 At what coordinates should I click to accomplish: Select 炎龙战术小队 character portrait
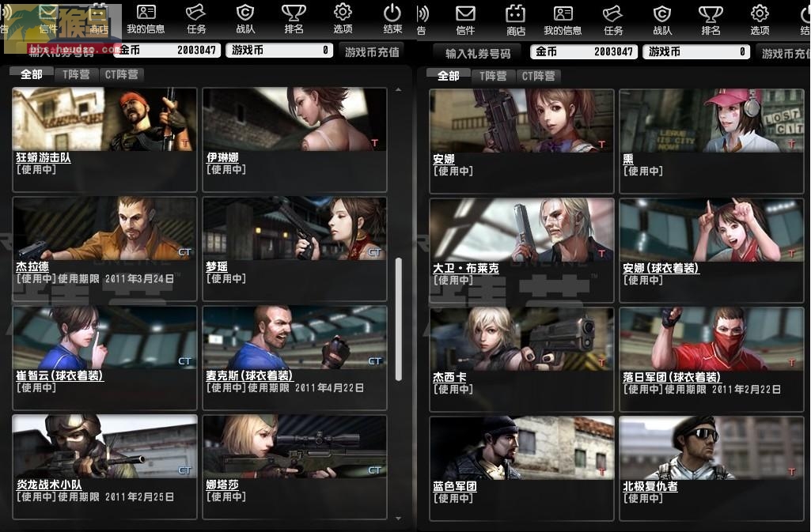pyautogui.click(x=104, y=447)
